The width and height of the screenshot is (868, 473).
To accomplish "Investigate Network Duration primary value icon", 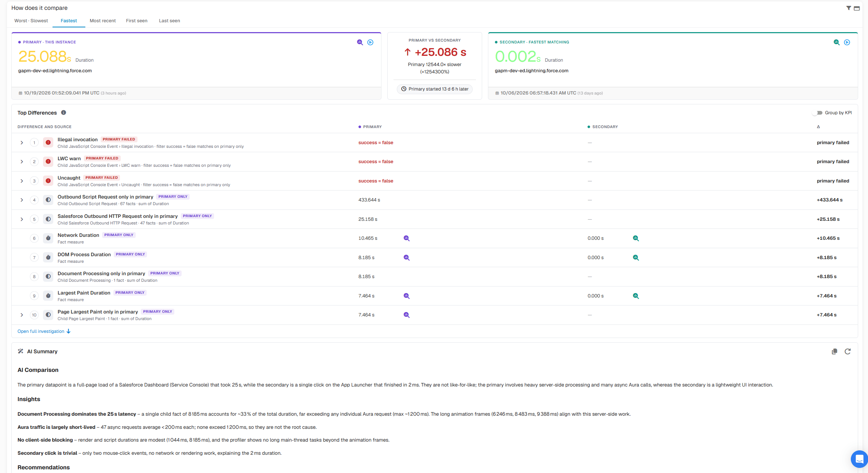I will coord(407,238).
